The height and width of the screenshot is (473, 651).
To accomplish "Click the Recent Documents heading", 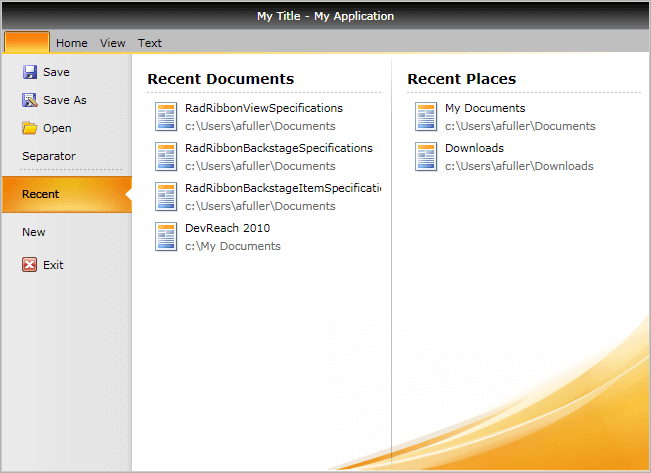I will [221, 79].
